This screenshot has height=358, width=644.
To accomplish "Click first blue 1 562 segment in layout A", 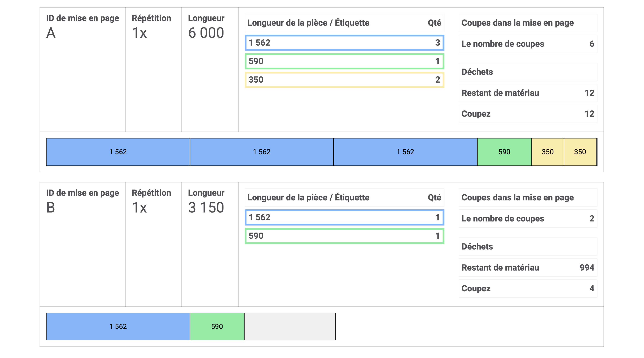I will (x=118, y=152).
